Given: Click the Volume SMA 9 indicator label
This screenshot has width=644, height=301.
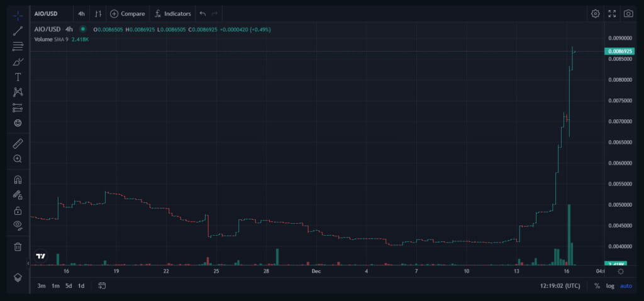Looking at the screenshot, I should pos(52,40).
